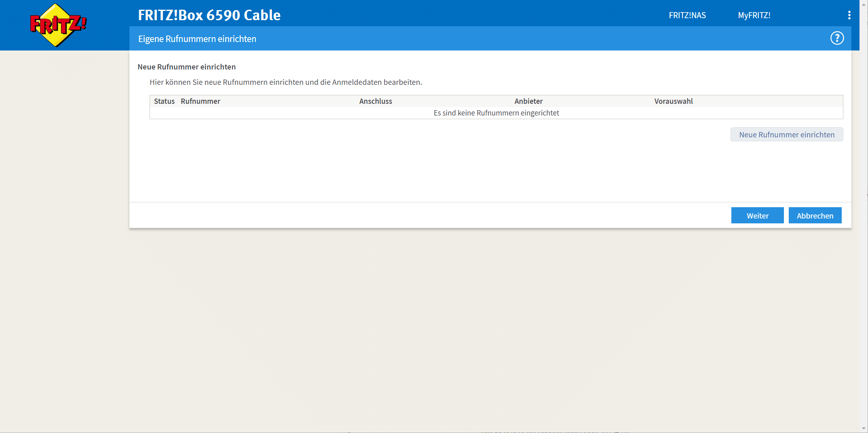Open help via question mark icon
The image size is (868, 433).
(x=837, y=38)
